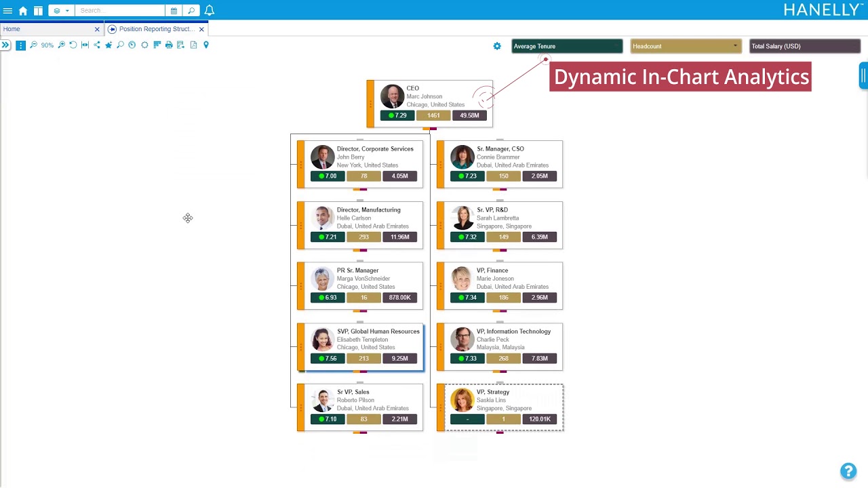Click Helle Carlson salary 11.96M

click(x=399, y=237)
